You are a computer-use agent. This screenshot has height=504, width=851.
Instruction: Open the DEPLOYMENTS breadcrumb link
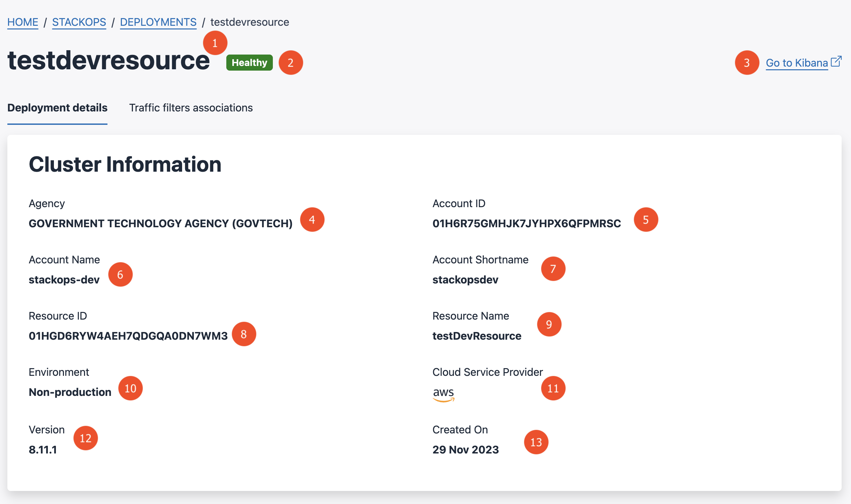tap(158, 22)
